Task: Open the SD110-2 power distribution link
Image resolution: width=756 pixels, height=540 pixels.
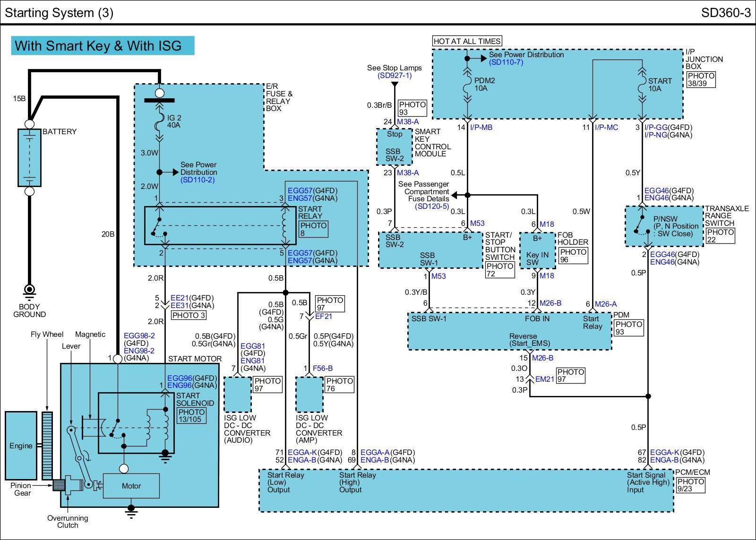Action: click(197, 180)
